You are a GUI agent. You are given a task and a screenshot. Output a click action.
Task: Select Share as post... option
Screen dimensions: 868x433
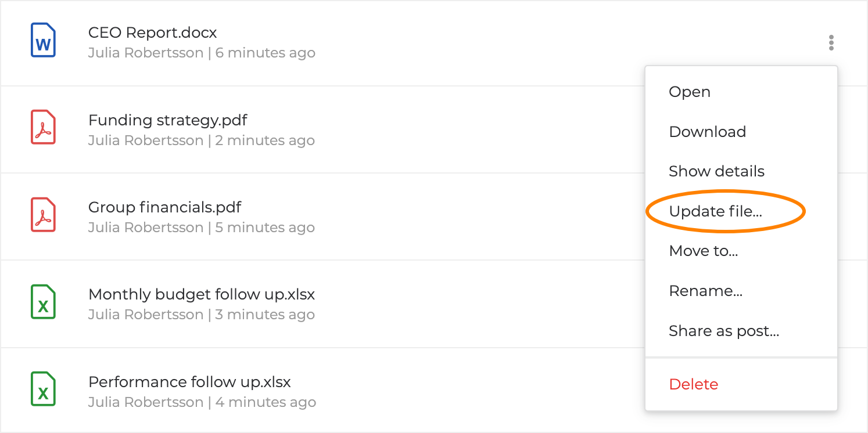pos(723,331)
